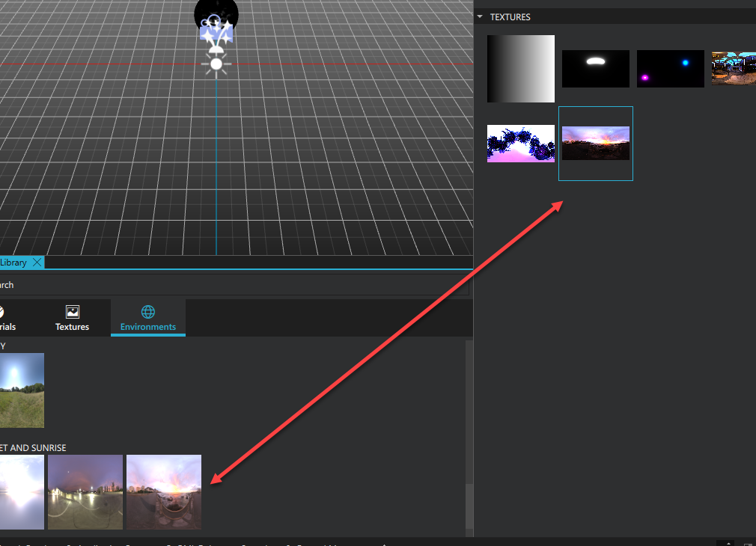Image resolution: width=756 pixels, height=546 pixels.
Task: Click the globe icon above Environments
Action: tap(147, 312)
